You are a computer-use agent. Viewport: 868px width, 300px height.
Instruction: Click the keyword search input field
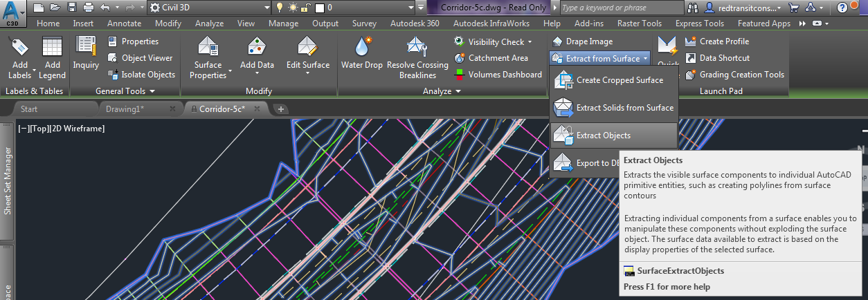621,8
